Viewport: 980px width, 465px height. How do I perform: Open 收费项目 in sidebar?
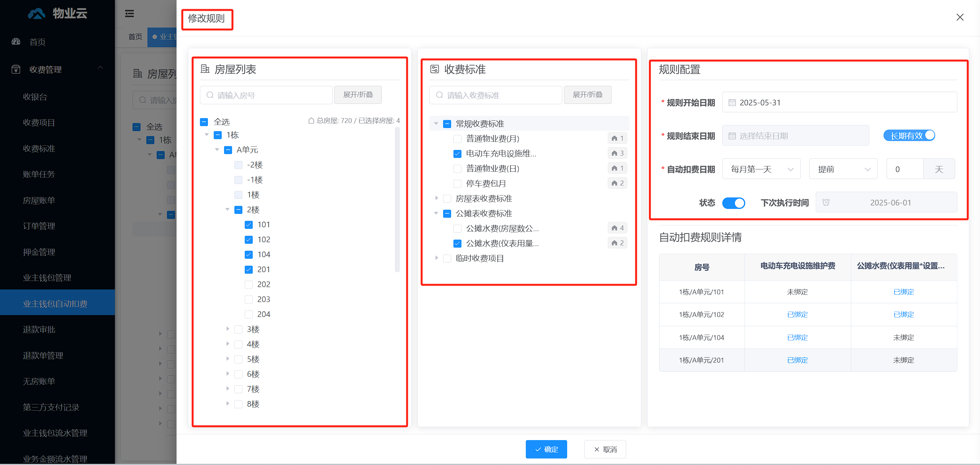pos(39,122)
